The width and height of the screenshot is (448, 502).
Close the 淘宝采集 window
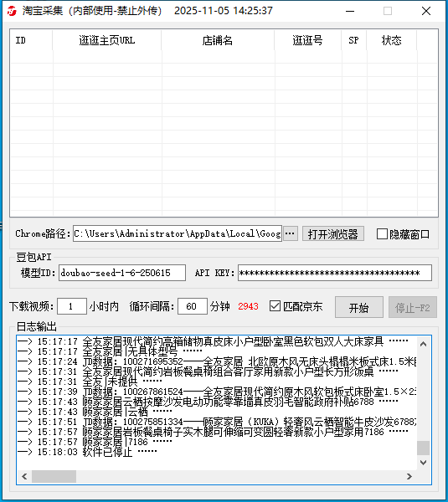tap(426, 11)
